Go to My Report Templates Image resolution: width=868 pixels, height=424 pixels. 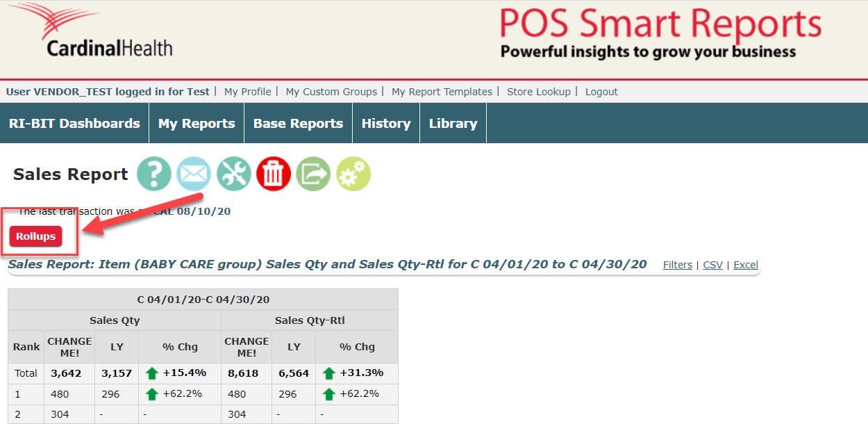point(442,92)
